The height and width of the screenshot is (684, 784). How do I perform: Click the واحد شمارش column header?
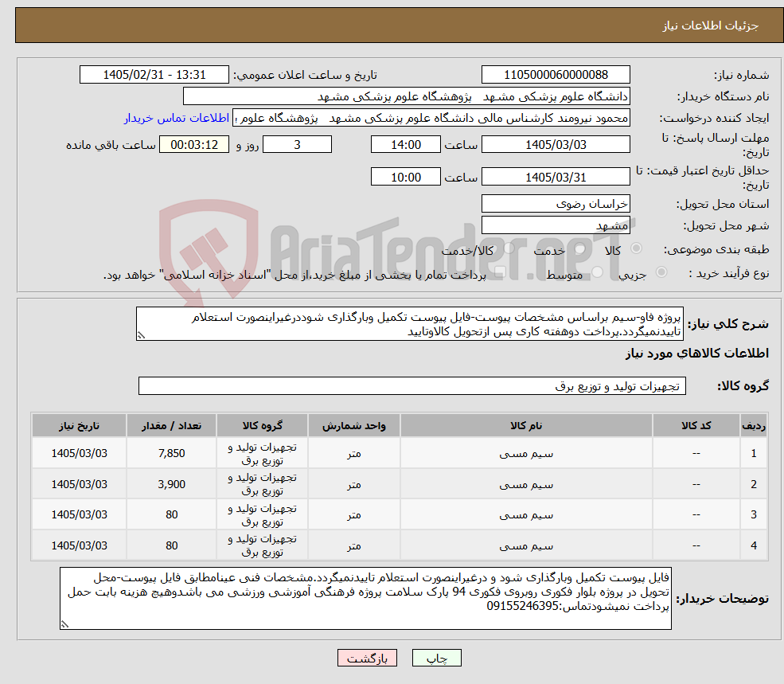click(x=354, y=425)
